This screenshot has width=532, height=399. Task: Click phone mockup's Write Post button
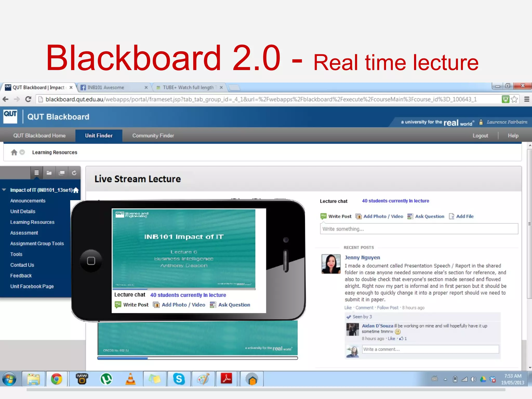coord(132,305)
